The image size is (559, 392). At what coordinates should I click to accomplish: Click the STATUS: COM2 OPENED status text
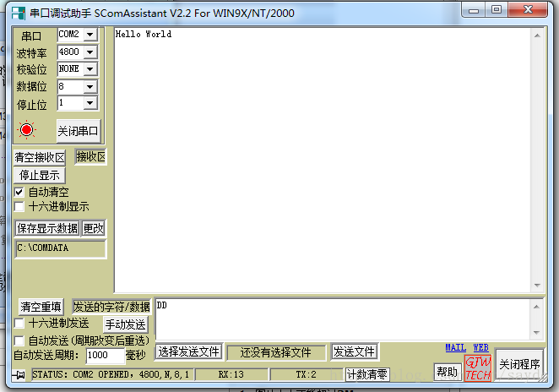(x=111, y=374)
